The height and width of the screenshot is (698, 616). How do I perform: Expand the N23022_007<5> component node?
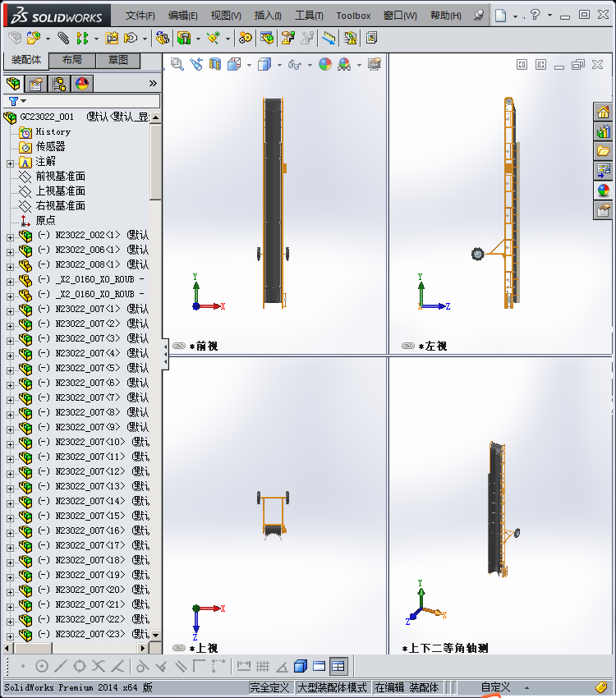pos(10,370)
